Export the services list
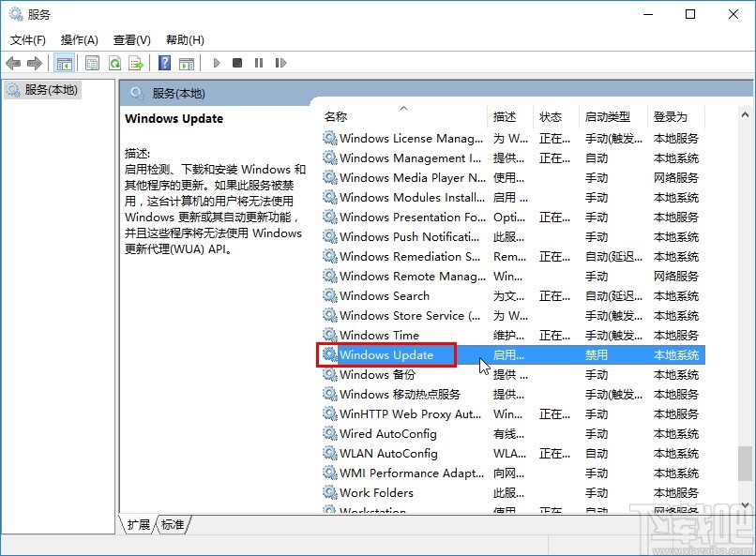Image resolution: width=756 pixels, height=556 pixels. coord(137,63)
